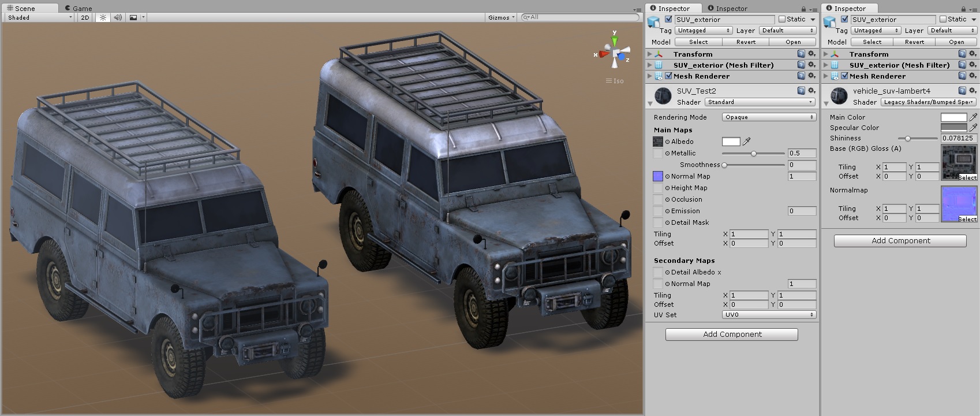Toggle SUV_exterior's active checkbox in the left Inspector
Image resolution: width=980 pixels, height=416 pixels.
668,19
